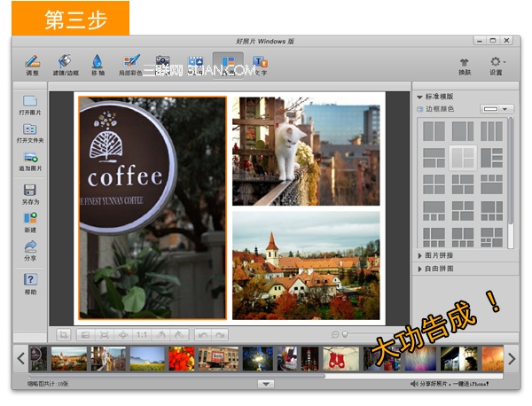Open the 滤镜/边框 filter and frame tool
Screen dimensions: 532x406
(66, 65)
